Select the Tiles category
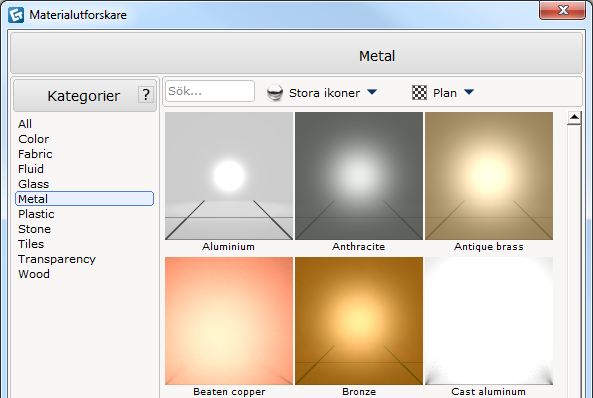 (x=31, y=244)
